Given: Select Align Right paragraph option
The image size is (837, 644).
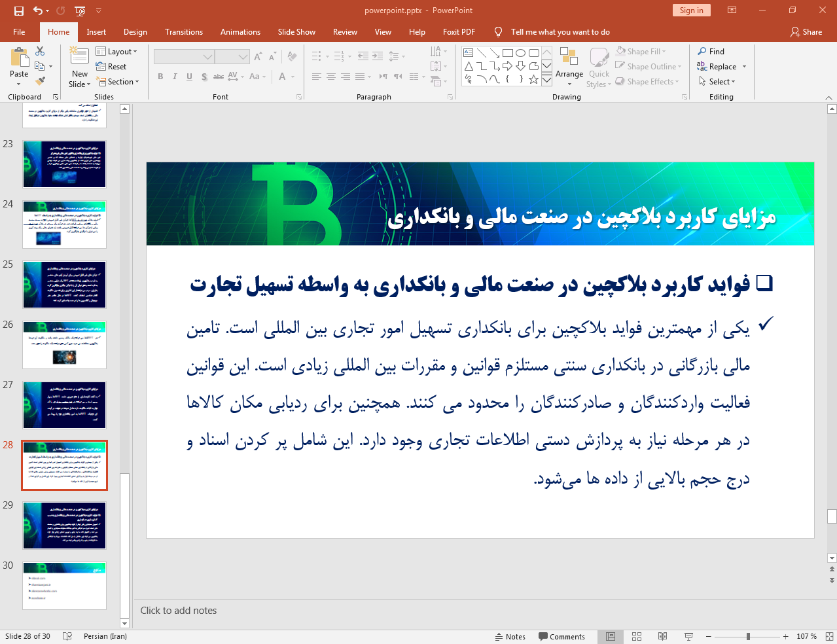Looking at the screenshot, I should tap(346, 77).
